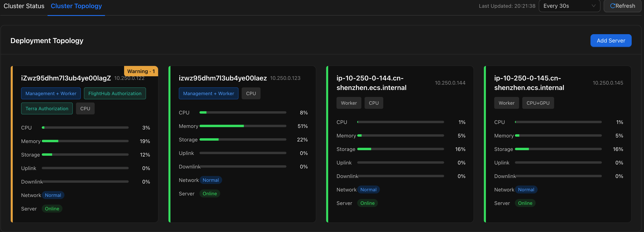Click the CPU tag on izwz95dhm7l3ub4ye00laez card
644x232 pixels.
click(251, 93)
